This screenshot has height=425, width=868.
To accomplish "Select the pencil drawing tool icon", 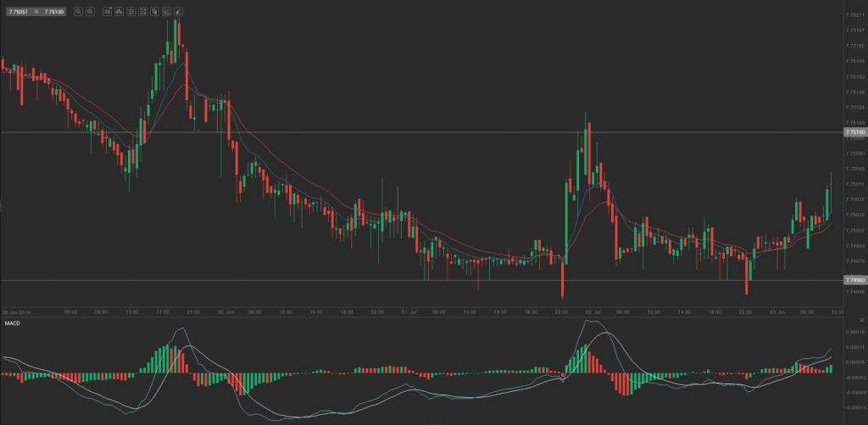I will pyautogui.click(x=179, y=12).
